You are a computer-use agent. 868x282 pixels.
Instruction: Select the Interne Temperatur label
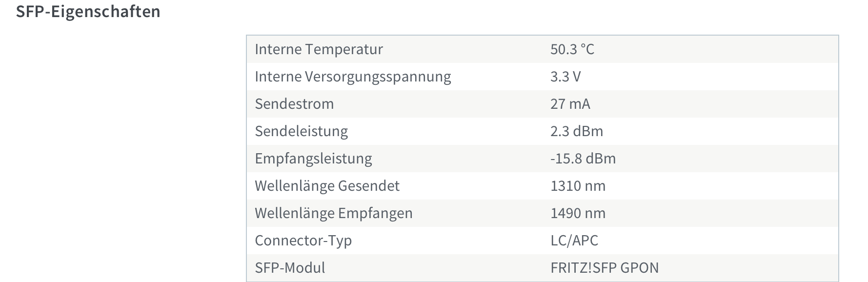(319, 49)
